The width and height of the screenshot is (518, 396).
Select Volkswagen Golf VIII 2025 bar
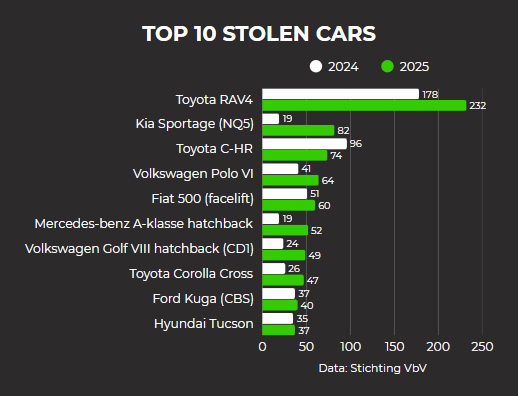[284, 255]
